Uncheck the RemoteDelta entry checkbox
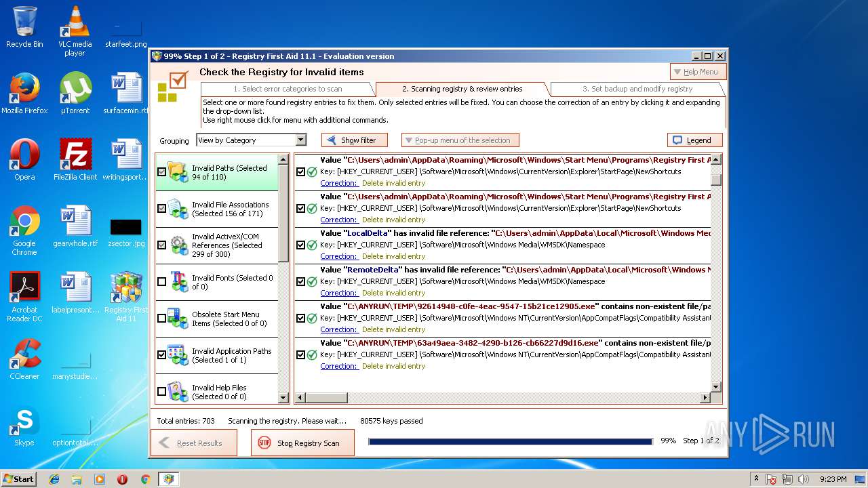The height and width of the screenshot is (488, 868). [x=300, y=282]
